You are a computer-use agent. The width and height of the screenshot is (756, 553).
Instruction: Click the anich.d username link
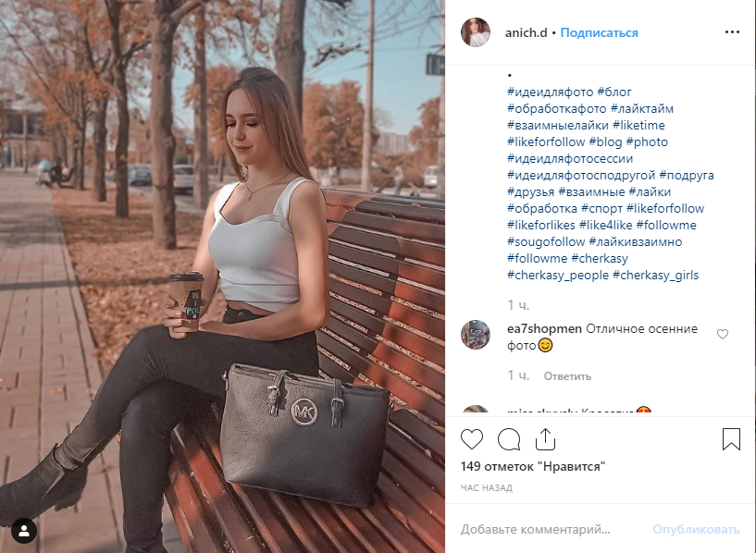click(x=526, y=32)
